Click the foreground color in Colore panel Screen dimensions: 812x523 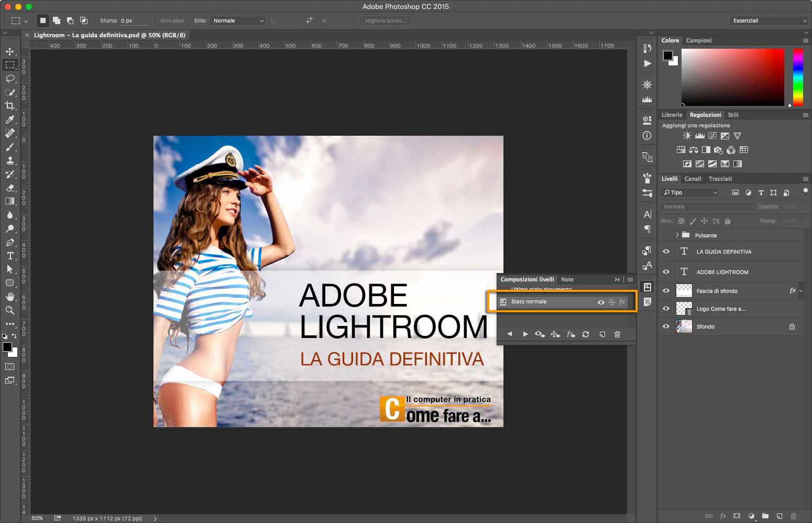click(x=667, y=56)
